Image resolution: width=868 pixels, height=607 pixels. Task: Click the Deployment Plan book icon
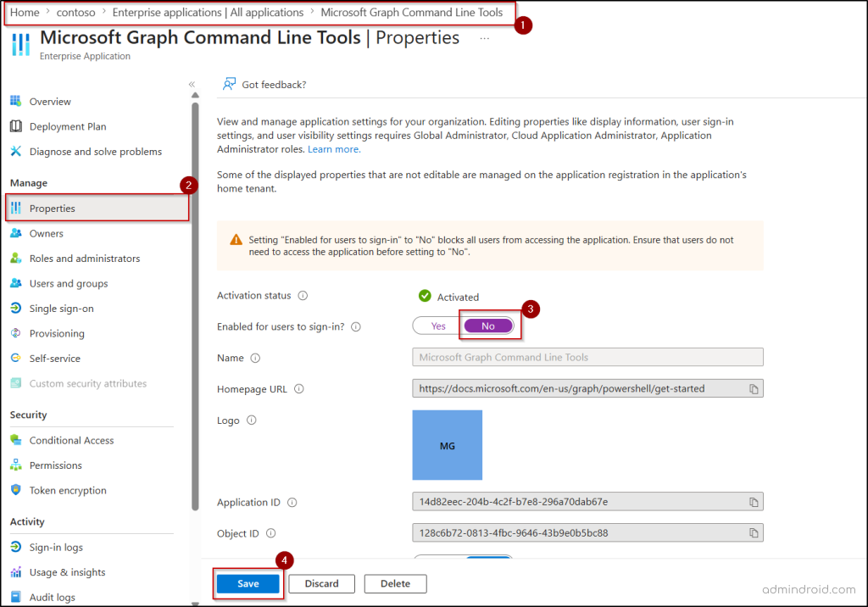15,126
